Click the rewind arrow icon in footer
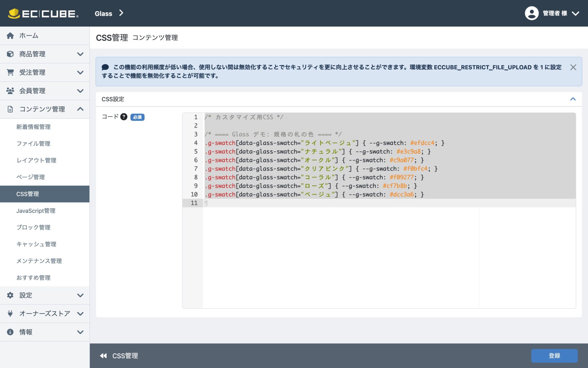The image size is (588, 368). (104, 356)
